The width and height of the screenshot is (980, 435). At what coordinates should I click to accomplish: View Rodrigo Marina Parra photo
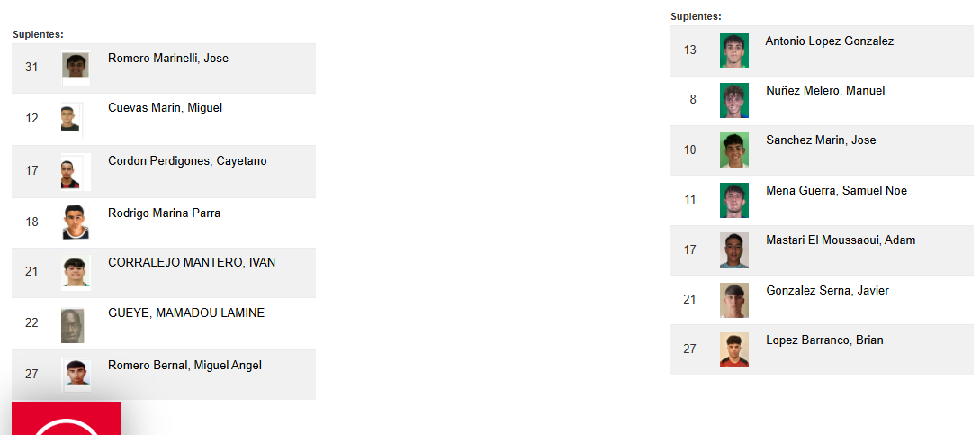click(x=76, y=222)
